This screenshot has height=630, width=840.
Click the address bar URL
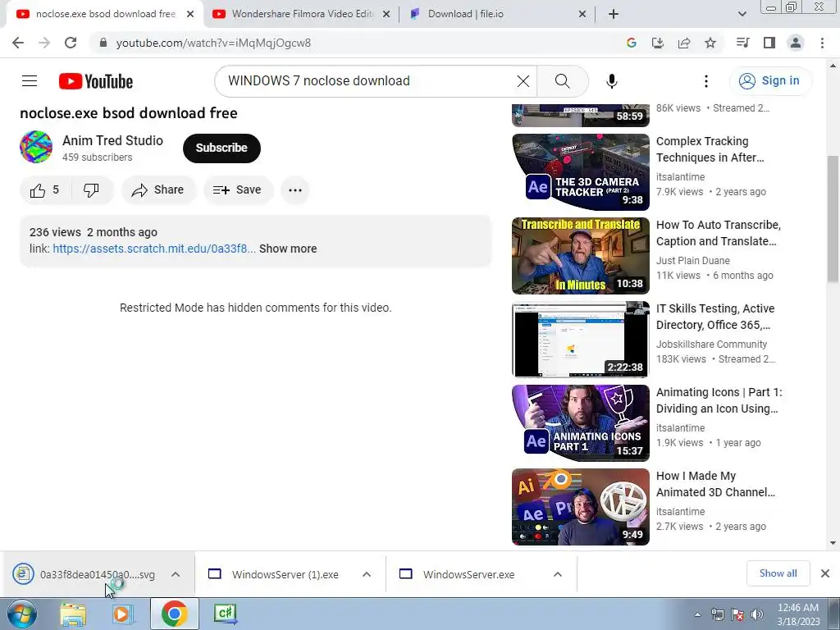pyautogui.click(x=213, y=43)
